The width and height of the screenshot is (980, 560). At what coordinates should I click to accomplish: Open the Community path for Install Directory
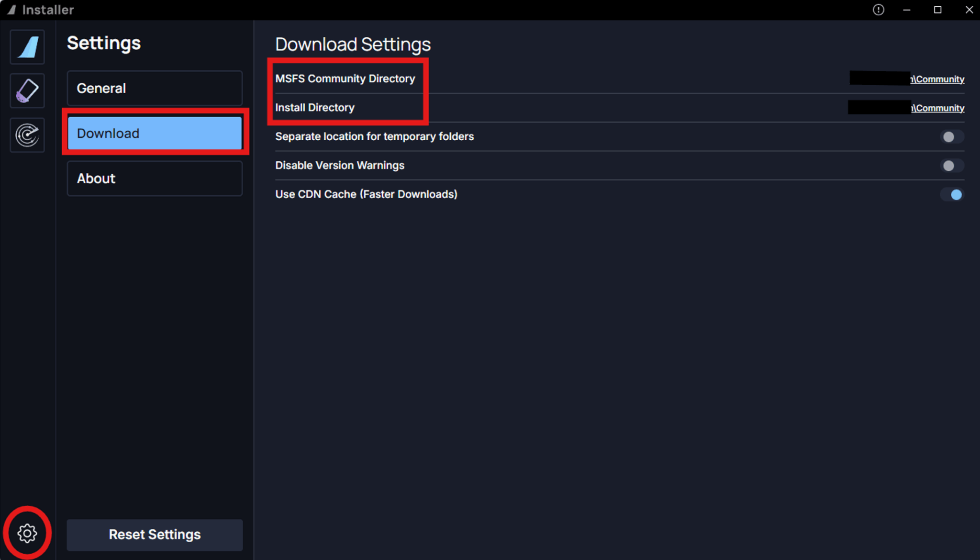938,108
